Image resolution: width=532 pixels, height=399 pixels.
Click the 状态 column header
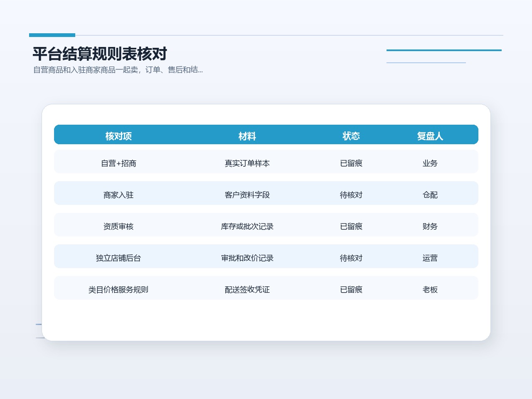point(351,136)
